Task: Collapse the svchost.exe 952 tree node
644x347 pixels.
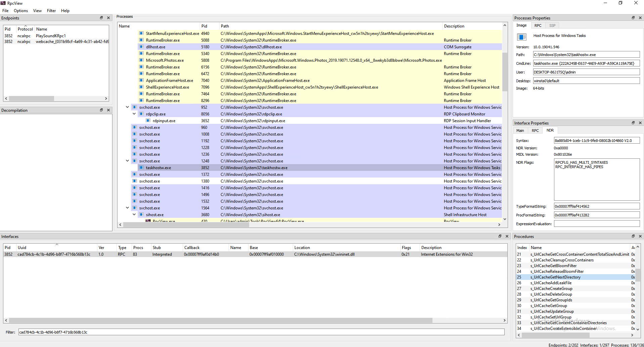Action: pyautogui.click(x=127, y=107)
